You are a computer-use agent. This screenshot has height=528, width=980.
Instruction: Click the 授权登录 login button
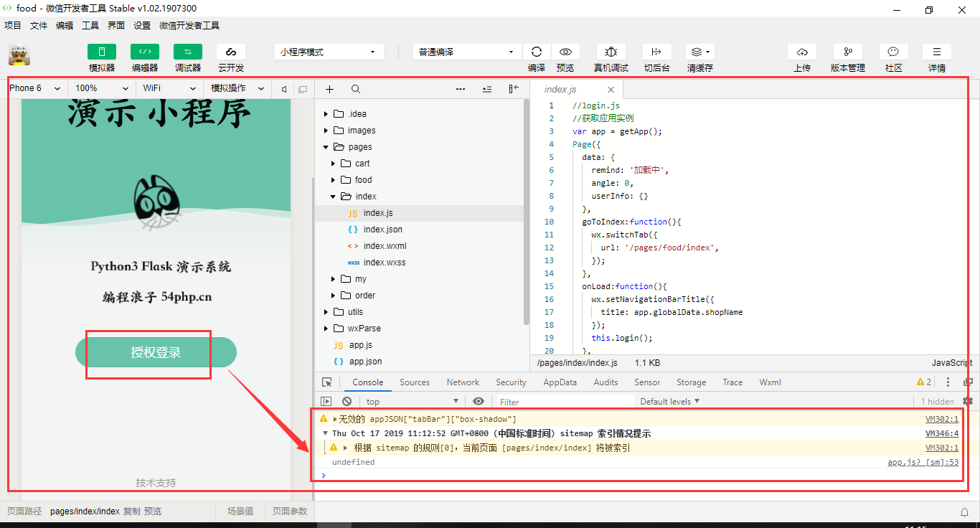156,352
